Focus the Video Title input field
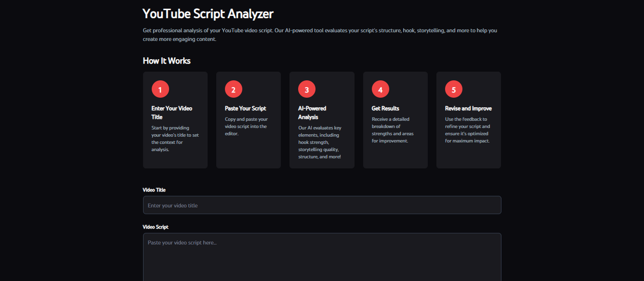 tap(322, 205)
